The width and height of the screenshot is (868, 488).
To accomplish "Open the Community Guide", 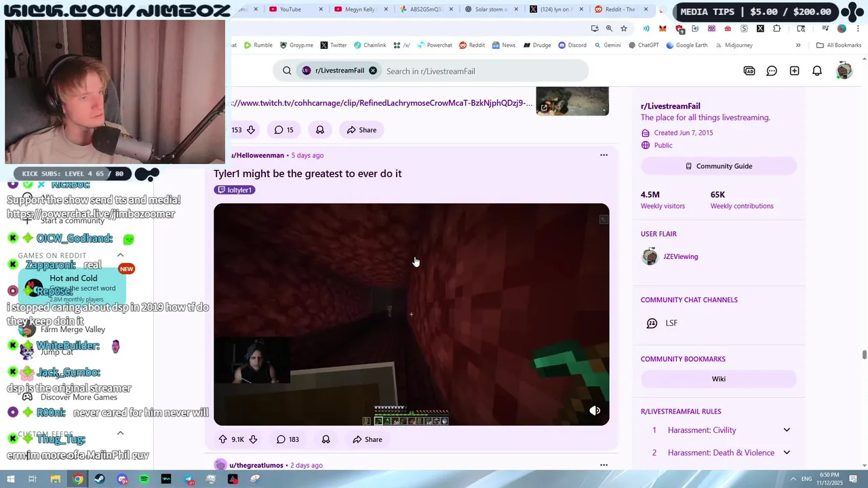I will (718, 166).
